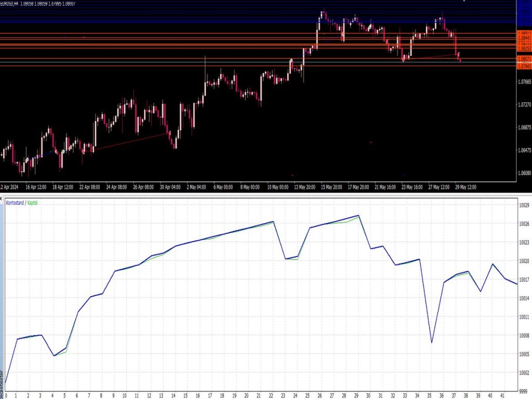Select the price level marker 1.08441
This screenshot has height=399, width=532.
(524, 38)
